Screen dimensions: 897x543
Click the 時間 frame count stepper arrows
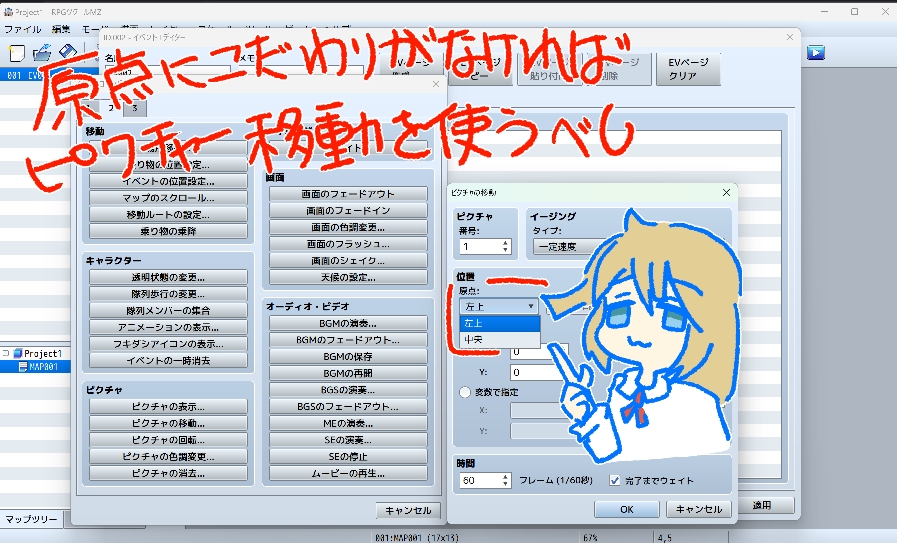[x=505, y=481]
